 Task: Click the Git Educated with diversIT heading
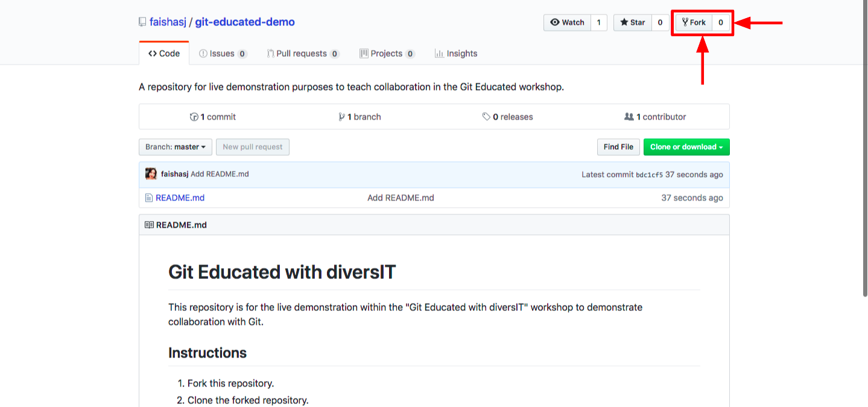click(282, 272)
